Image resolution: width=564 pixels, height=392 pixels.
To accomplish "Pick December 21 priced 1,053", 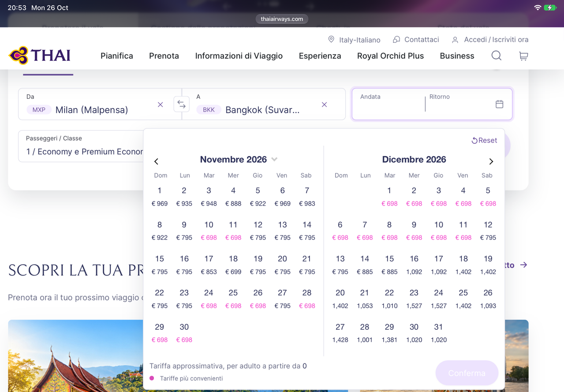I will click(365, 299).
